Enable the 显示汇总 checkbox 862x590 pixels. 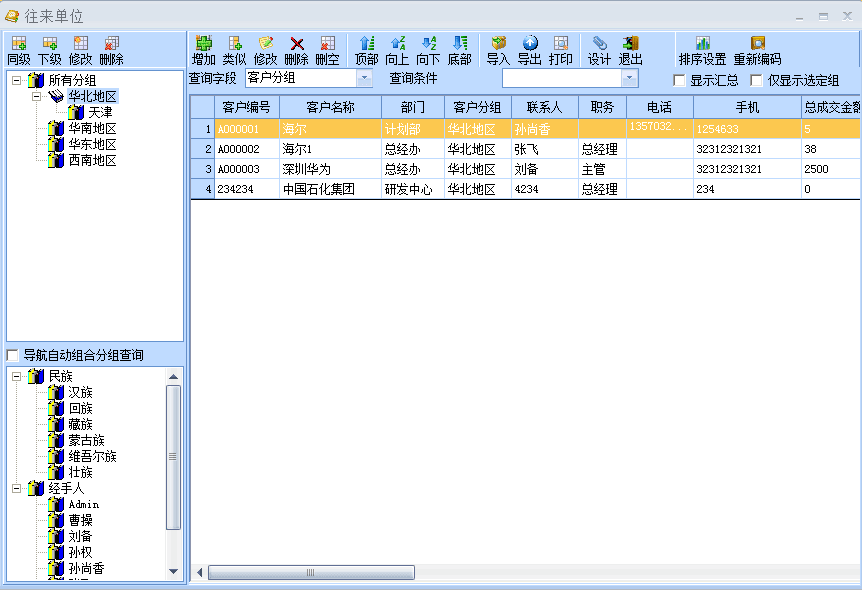tap(679, 81)
